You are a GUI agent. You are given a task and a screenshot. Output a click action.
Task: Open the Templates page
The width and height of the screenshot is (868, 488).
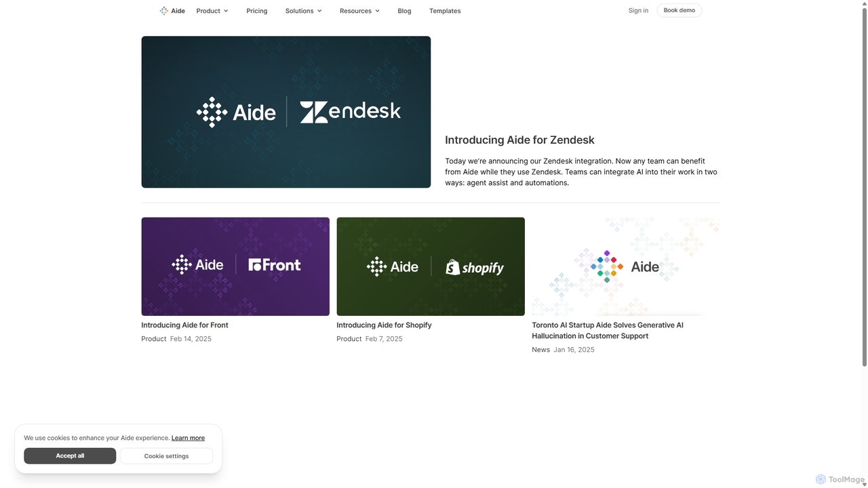coord(445,11)
